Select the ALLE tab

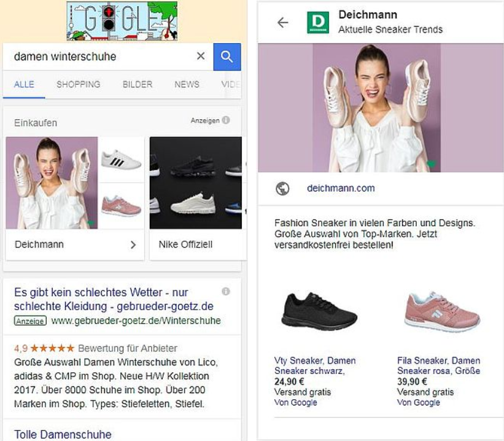[x=24, y=84]
